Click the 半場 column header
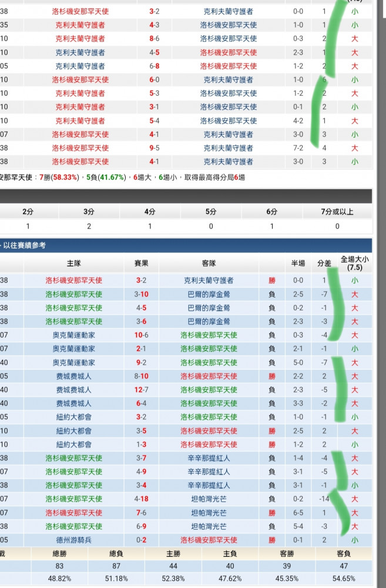The height and width of the screenshot is (588, 386). point(298,263)
